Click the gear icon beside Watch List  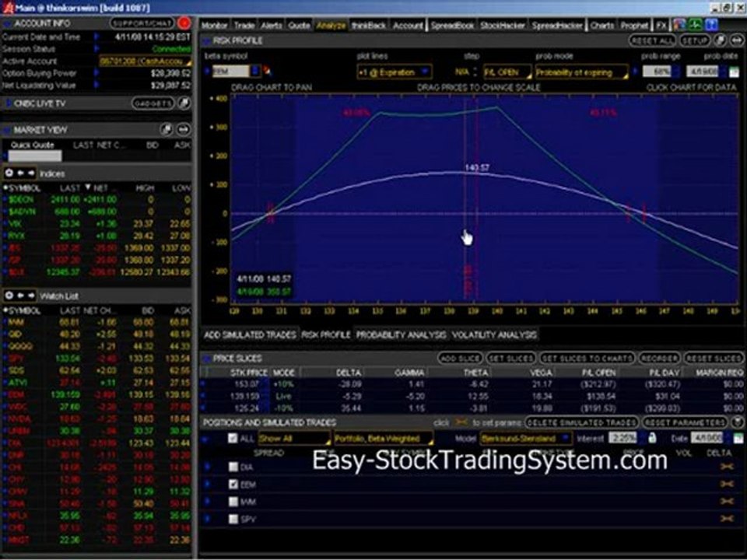pos(9,296)
